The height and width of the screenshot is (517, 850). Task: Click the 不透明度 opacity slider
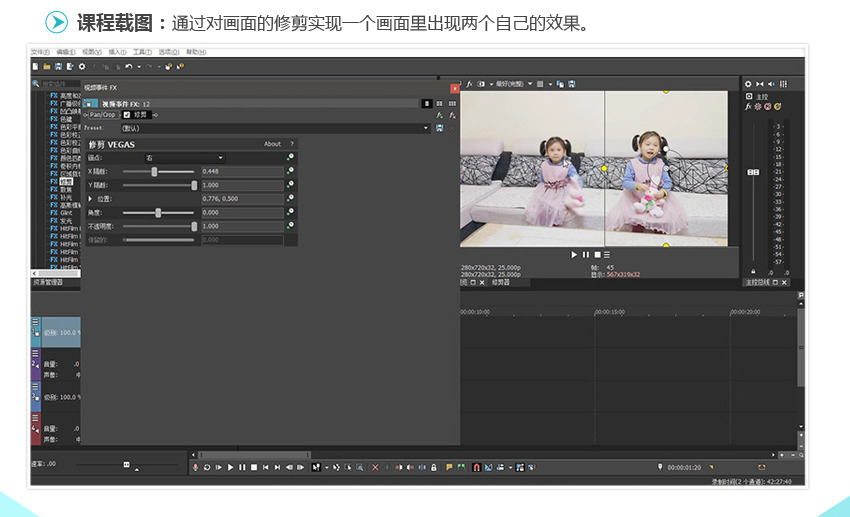158,227
